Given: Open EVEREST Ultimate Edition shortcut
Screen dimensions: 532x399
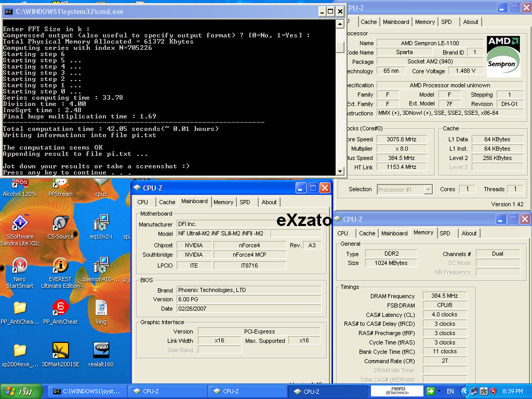Looking at the screenshot, I should click(60, 273).
